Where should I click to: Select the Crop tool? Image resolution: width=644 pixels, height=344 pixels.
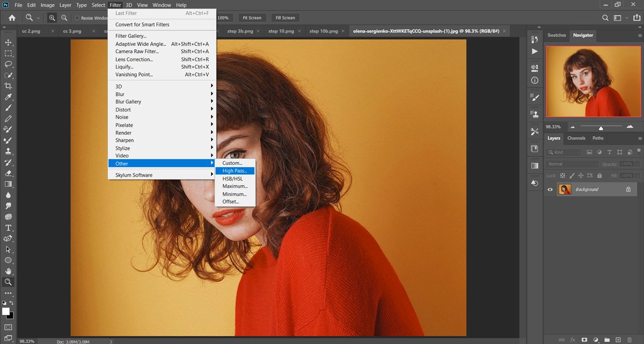point(8,86)
